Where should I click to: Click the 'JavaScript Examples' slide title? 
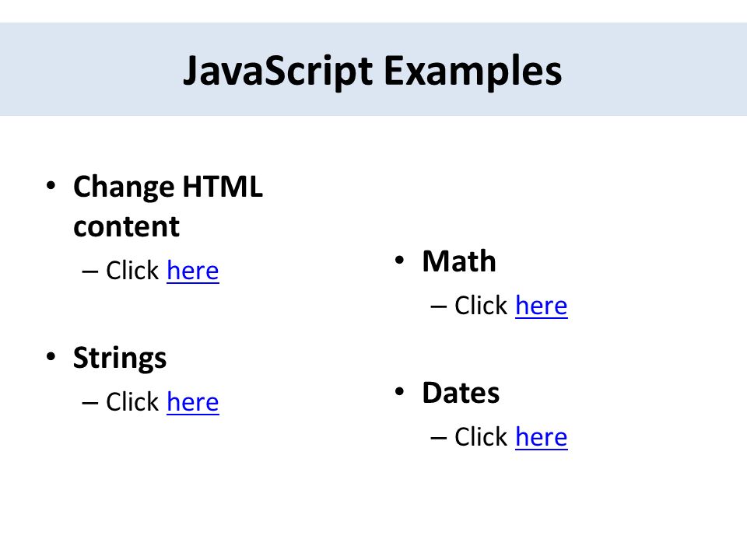coord(373,71)
